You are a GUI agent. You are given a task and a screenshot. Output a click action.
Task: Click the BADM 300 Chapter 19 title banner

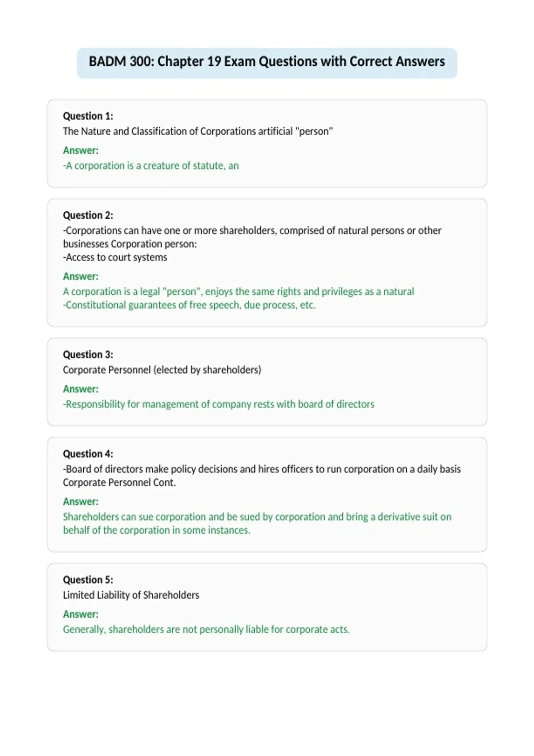coord(267,63)
